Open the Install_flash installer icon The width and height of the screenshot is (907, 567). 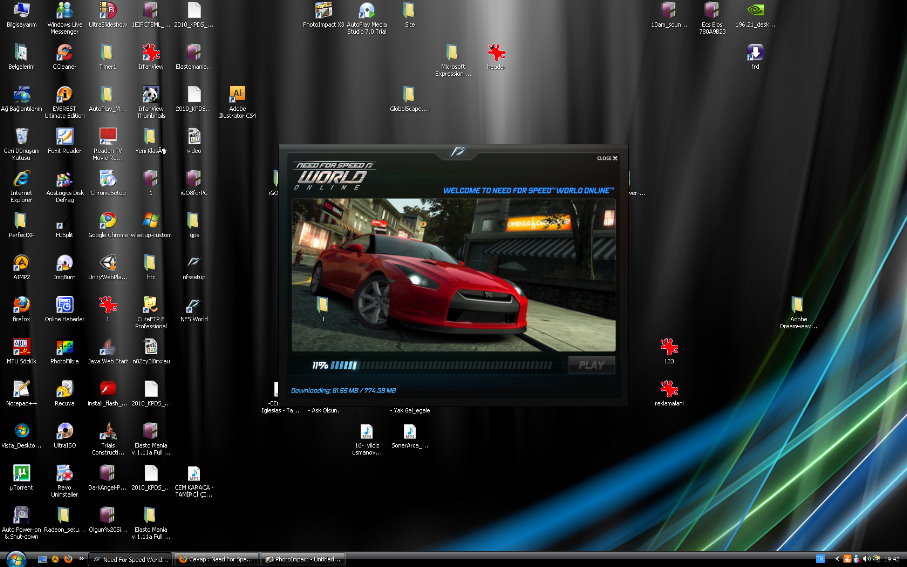point(108,392)
